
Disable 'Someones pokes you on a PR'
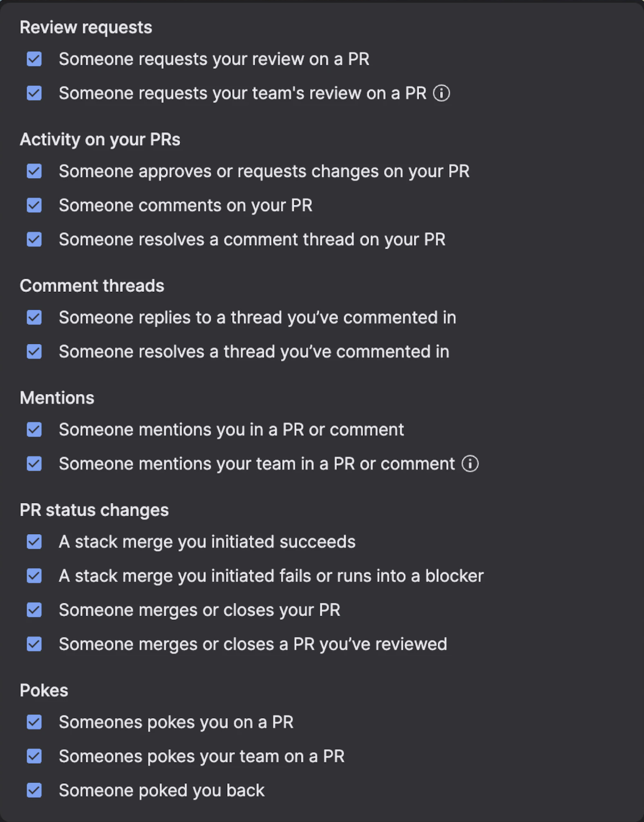coord(34,722)
